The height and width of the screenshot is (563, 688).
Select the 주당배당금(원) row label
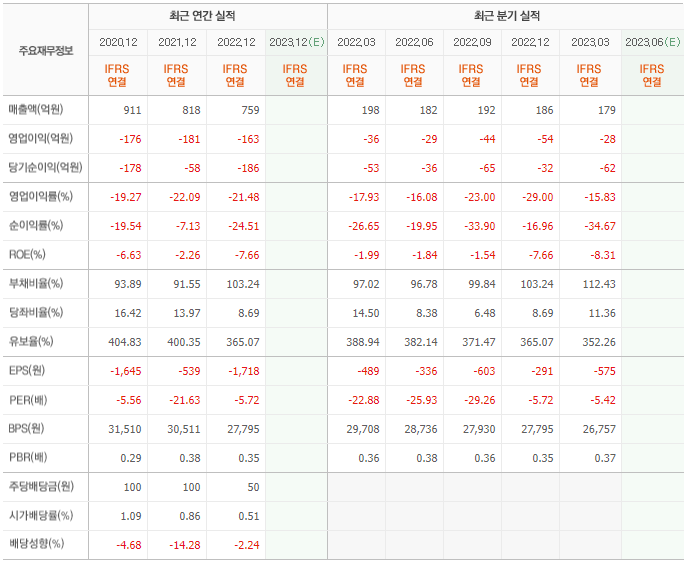click(x=41, y=486)
